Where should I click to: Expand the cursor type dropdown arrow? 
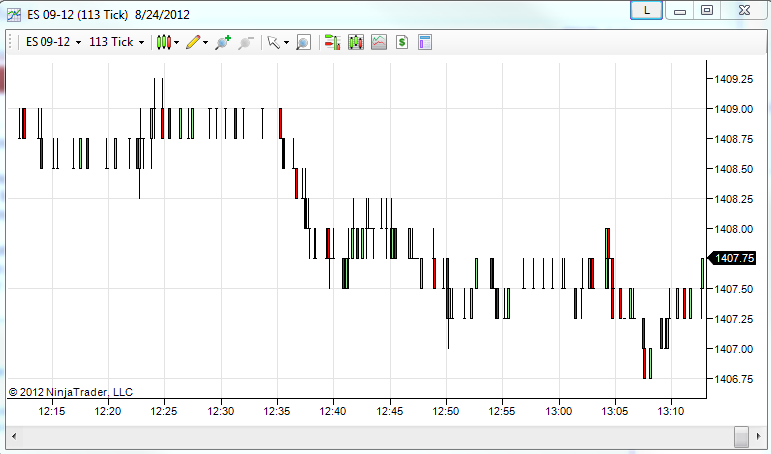click(x=286, y=43)
